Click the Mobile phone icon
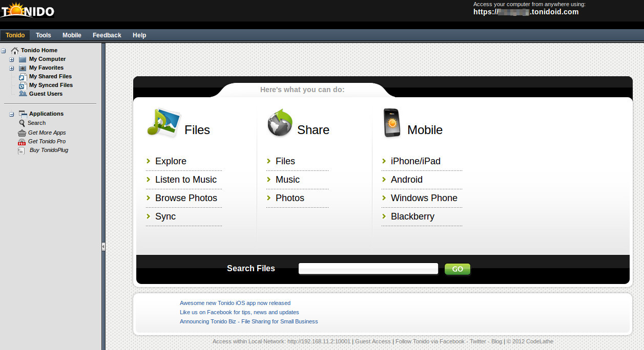This screenshot has width=644, height=350. click(x=392, y=123)
